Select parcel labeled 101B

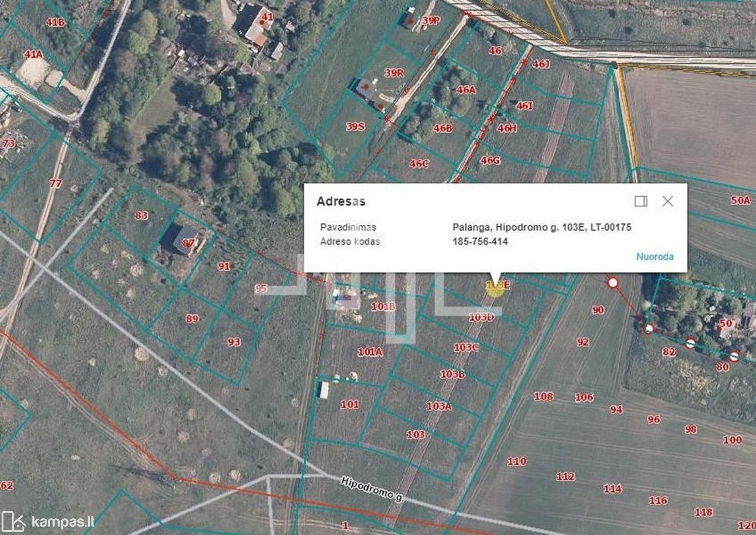pyautogui.click(x=383, y=306)
